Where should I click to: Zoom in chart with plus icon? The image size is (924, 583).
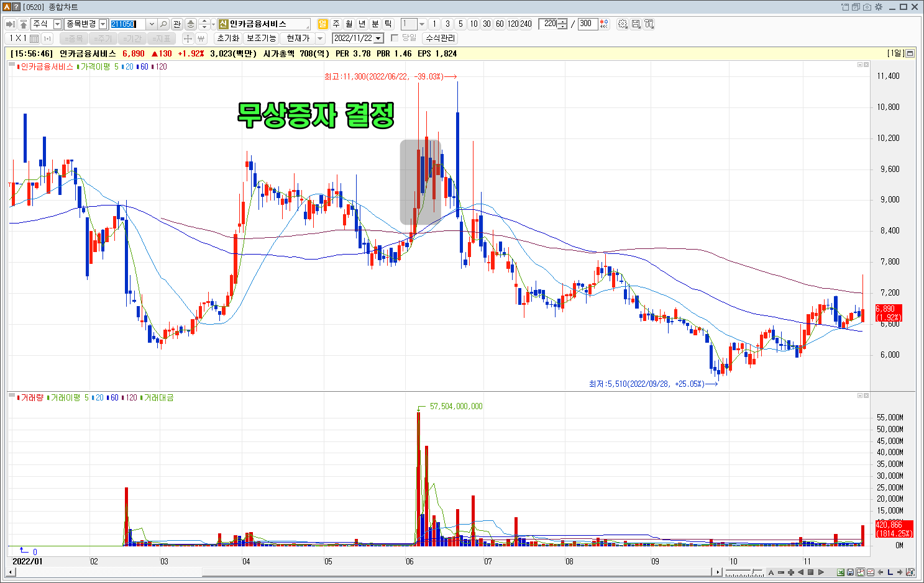pos(791,572)
